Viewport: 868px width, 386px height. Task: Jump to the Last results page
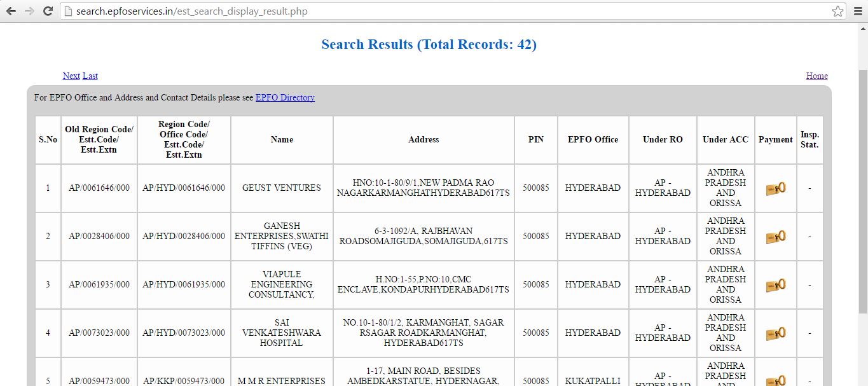point(90,76)
